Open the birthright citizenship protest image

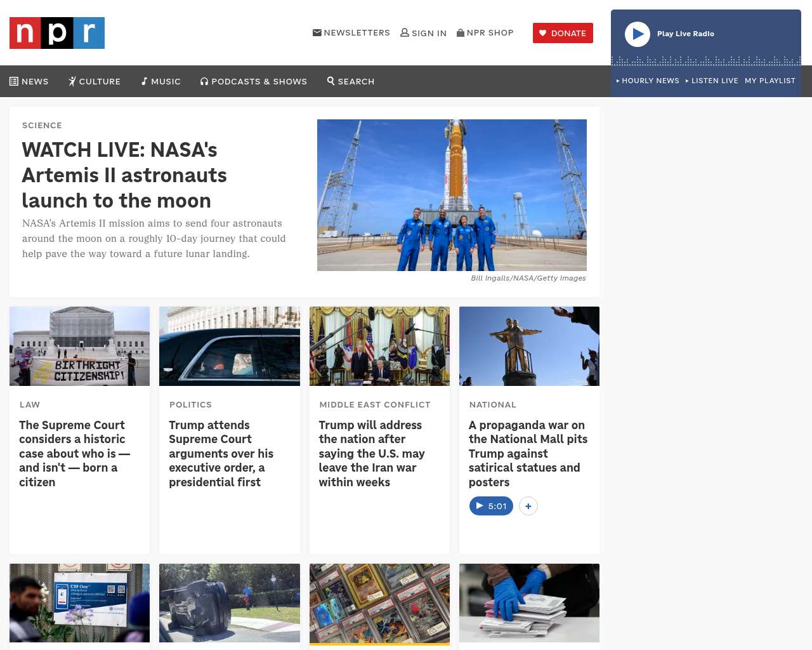[x=80, y=346]
